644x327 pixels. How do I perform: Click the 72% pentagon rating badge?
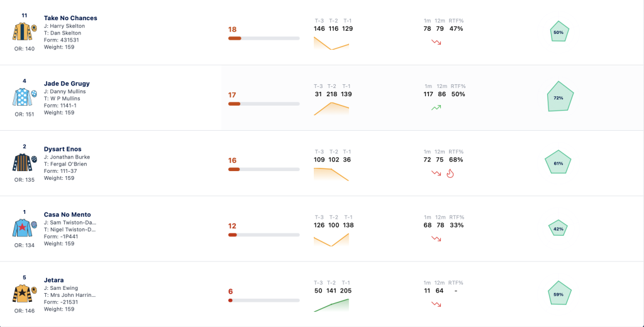pos(560,97)
